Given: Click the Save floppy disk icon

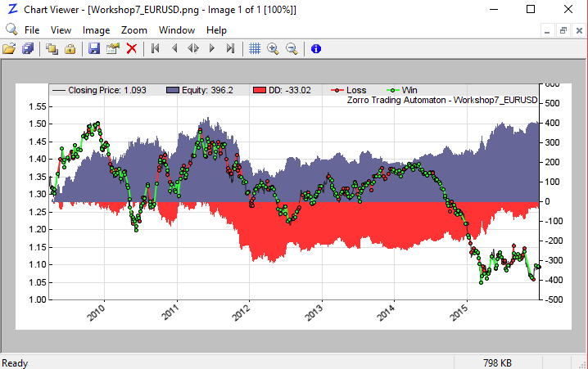Looking at the screenshot, I should tap(94, 49).
